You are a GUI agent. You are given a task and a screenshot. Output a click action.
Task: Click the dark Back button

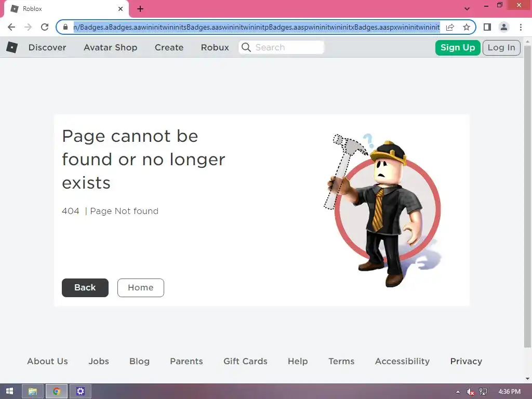pyautogui.click(x=85, y=288)
